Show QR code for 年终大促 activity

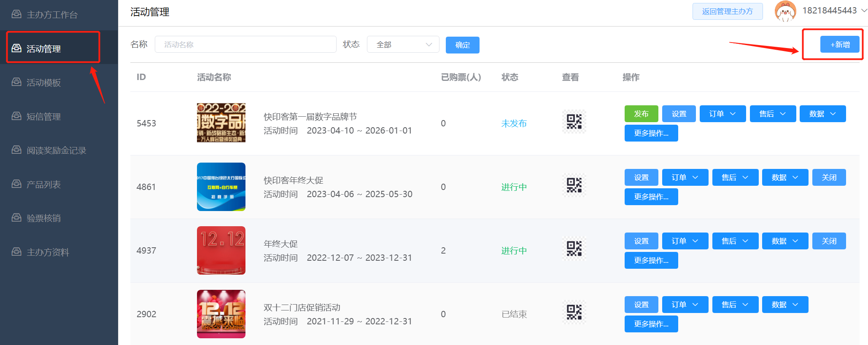(x=574, y=249)
